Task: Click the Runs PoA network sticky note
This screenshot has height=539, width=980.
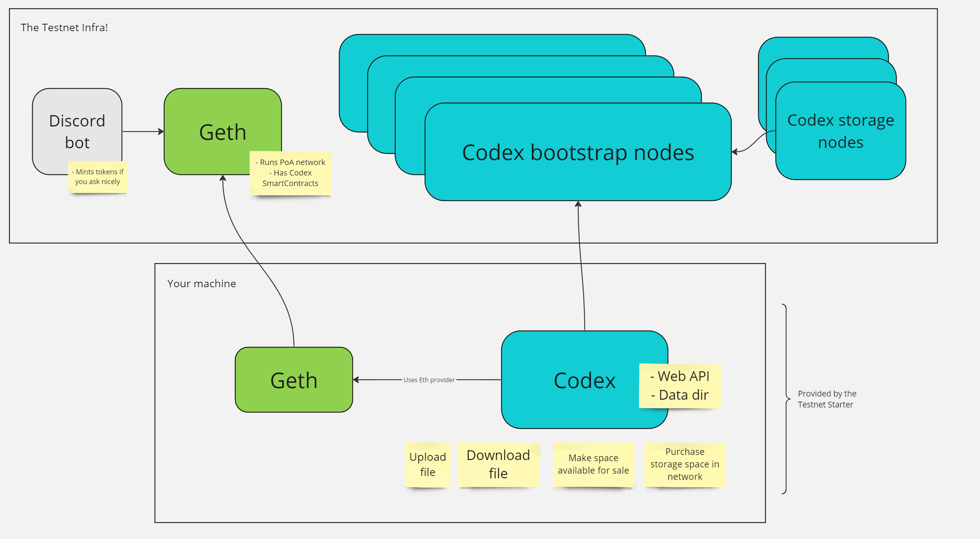Action: point(290,173)
